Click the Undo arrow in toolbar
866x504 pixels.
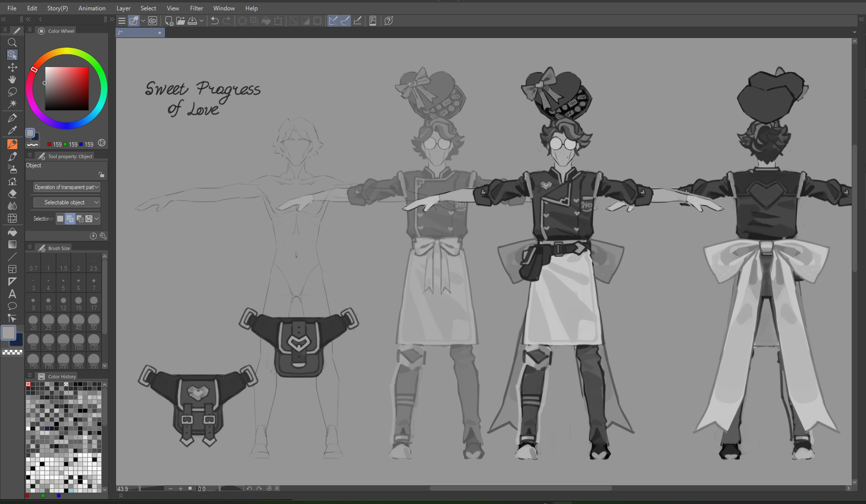click(x=215, y=21)
